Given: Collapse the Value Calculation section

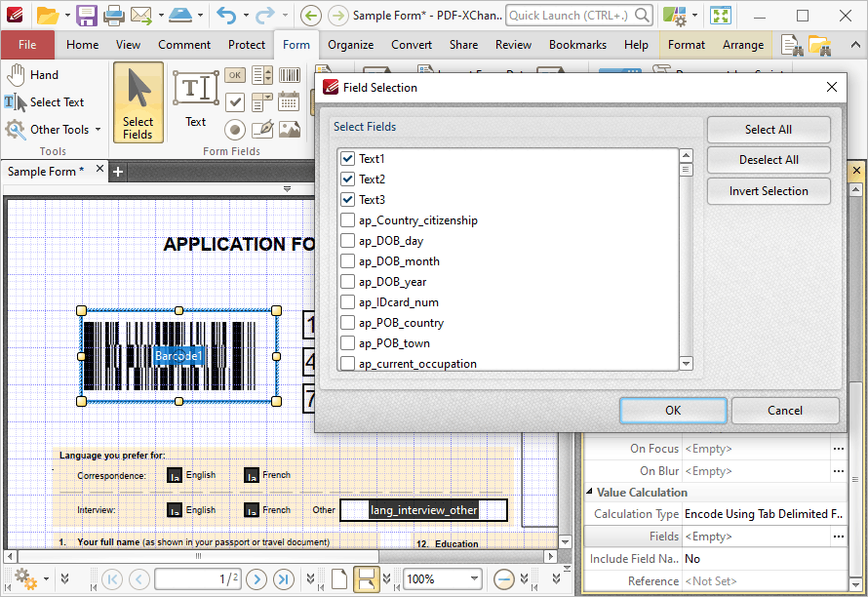Looking at the screenshot, I should click(589, 492).
